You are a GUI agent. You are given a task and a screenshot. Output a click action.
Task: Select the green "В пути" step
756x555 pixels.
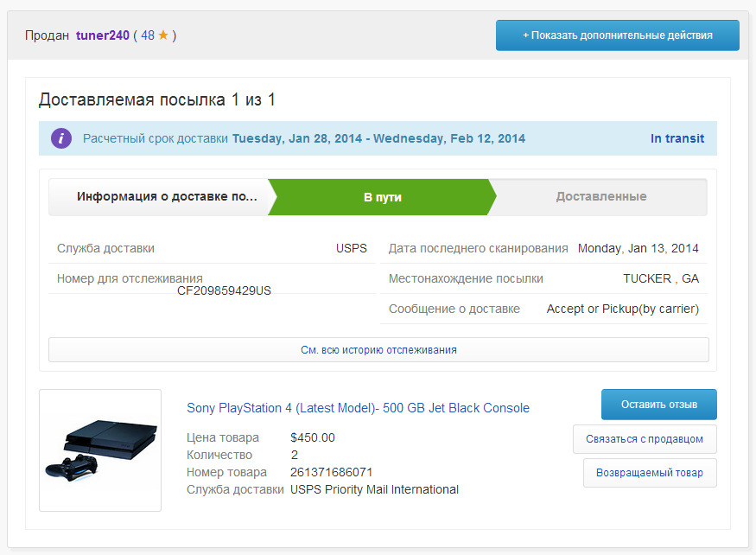[x=382, y=197]
